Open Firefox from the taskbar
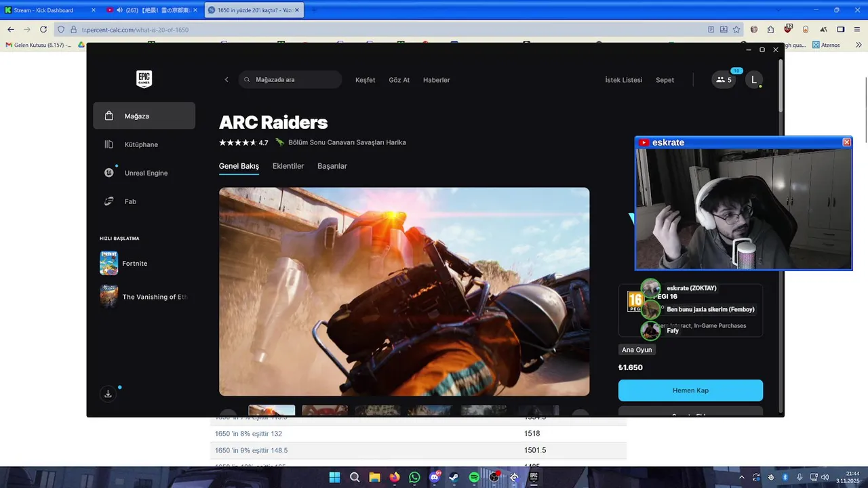 click(395, 477)
